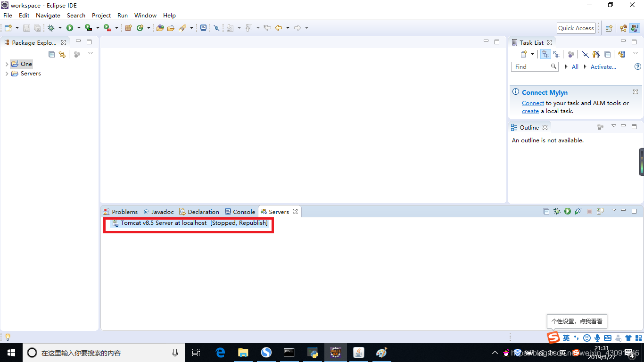644x362 pixels.
Task: Click the New Java Class icon
Action: (x=140, y=28)
